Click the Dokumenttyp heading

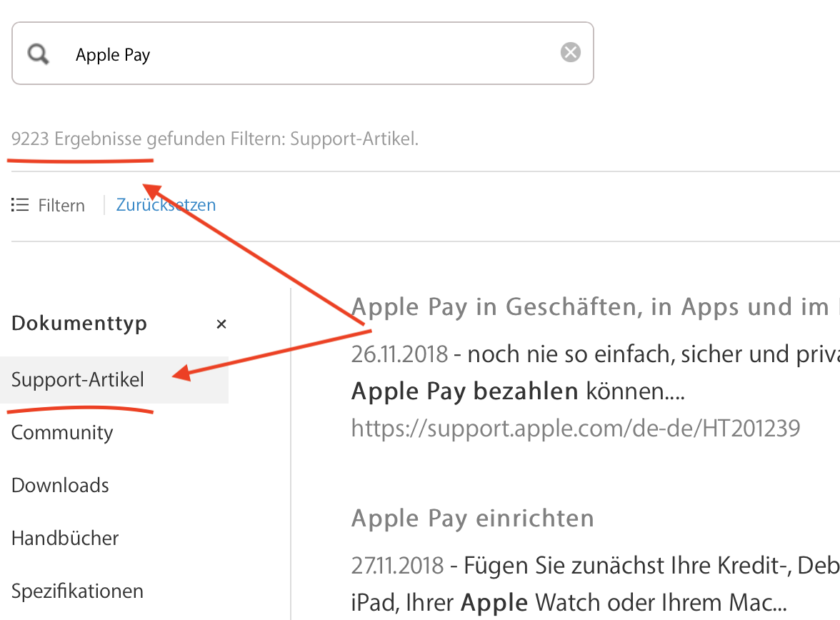click(79, 323)
